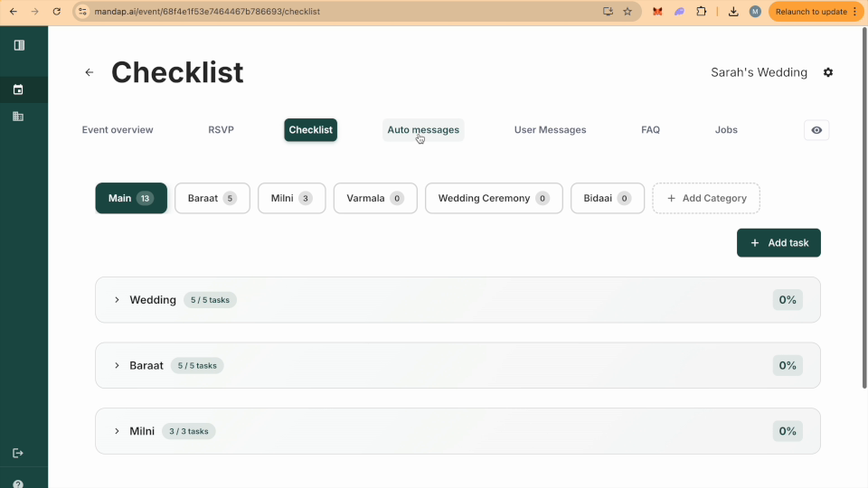The image size is (868, 488).
Task: Select Main category with 13 tasks
Action: pos(131,198)
